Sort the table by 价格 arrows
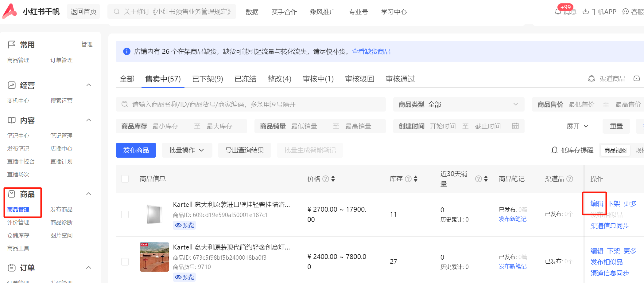The height and width of the screenshot is (283, 644). click(x=333, y=179)
